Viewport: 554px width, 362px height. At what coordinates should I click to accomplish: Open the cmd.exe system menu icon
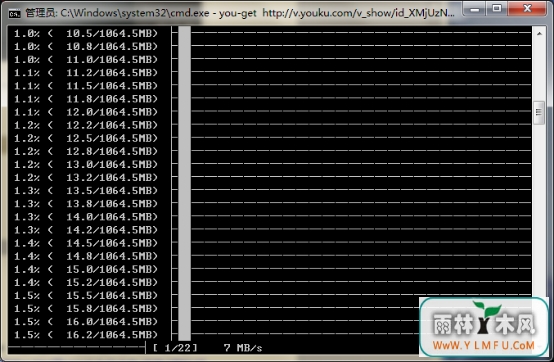14,14
